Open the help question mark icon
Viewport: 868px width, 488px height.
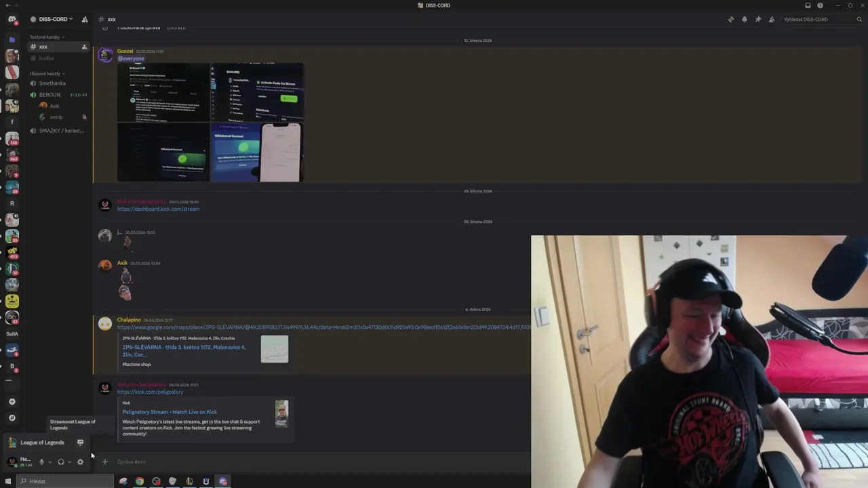coord(820,5)
